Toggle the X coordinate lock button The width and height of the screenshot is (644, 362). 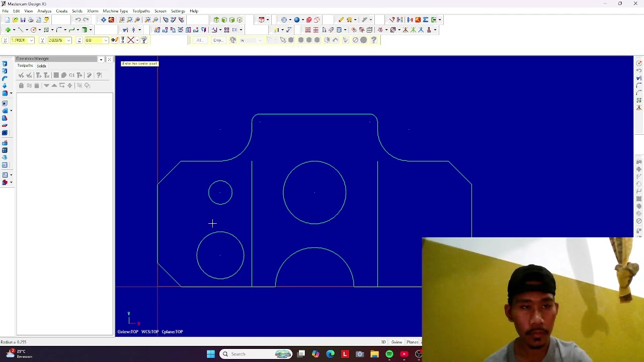[5, 40]
